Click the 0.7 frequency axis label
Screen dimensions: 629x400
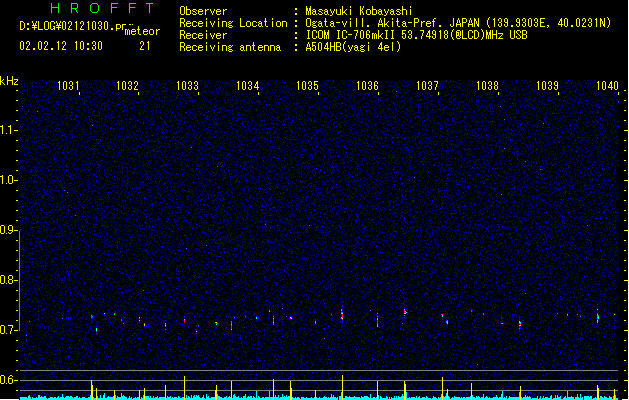[8, 330]
